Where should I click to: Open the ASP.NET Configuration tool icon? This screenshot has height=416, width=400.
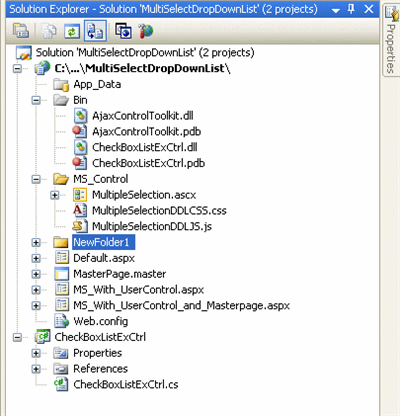[145, 31]
